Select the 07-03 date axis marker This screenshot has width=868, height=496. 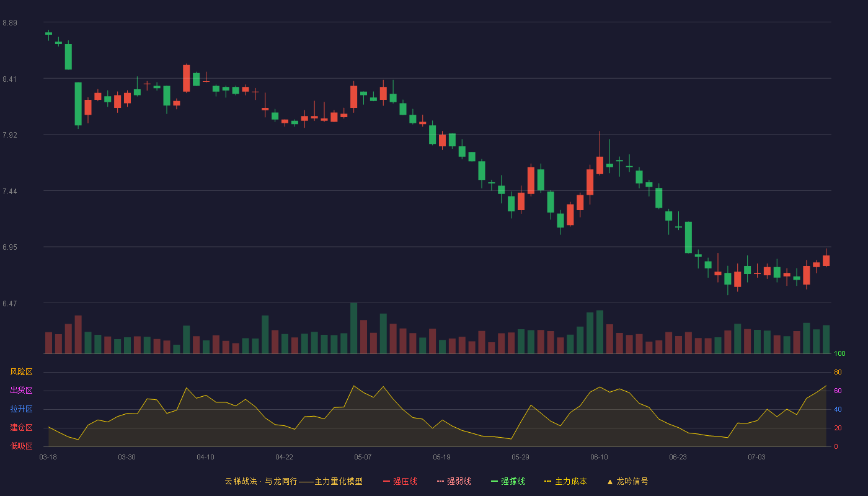coord(757,457)
